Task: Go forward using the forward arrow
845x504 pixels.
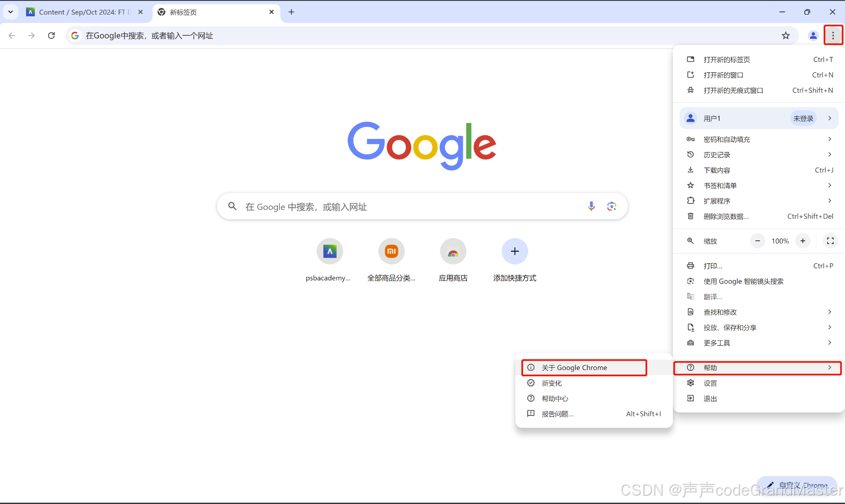Action: (x=31, y=35)
